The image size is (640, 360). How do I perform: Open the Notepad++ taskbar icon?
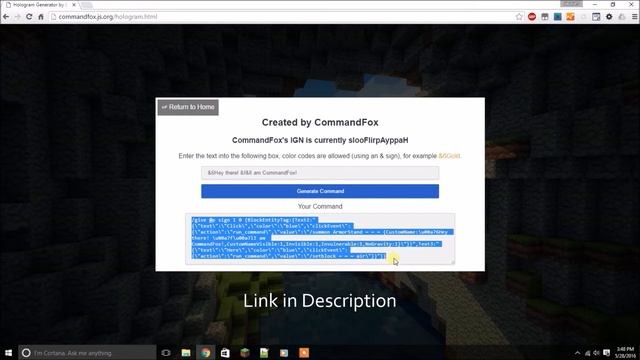point(264,353)
